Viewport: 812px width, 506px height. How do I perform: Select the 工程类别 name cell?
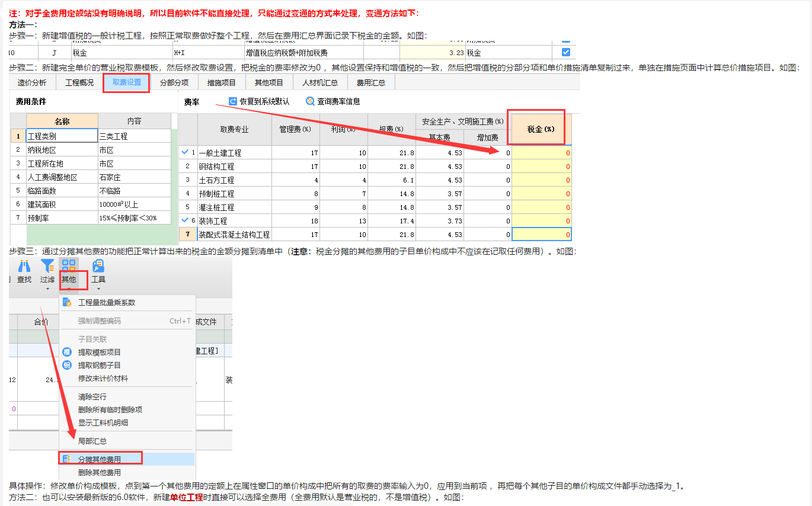[62, 136]
